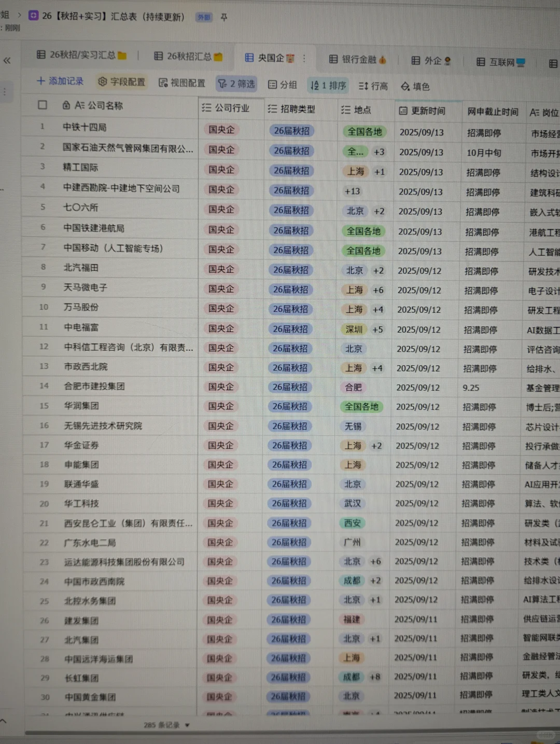Click the 武汉 location tag in 华工科技 row
560x744 pixels.
[353, 503]
